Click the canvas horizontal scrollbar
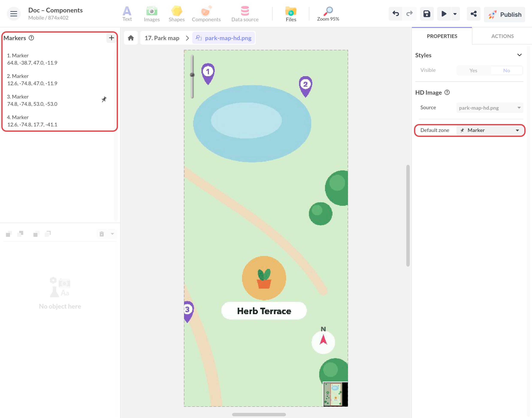The height and width of the screenshot is (418, 532). click(x=259, y=414)
